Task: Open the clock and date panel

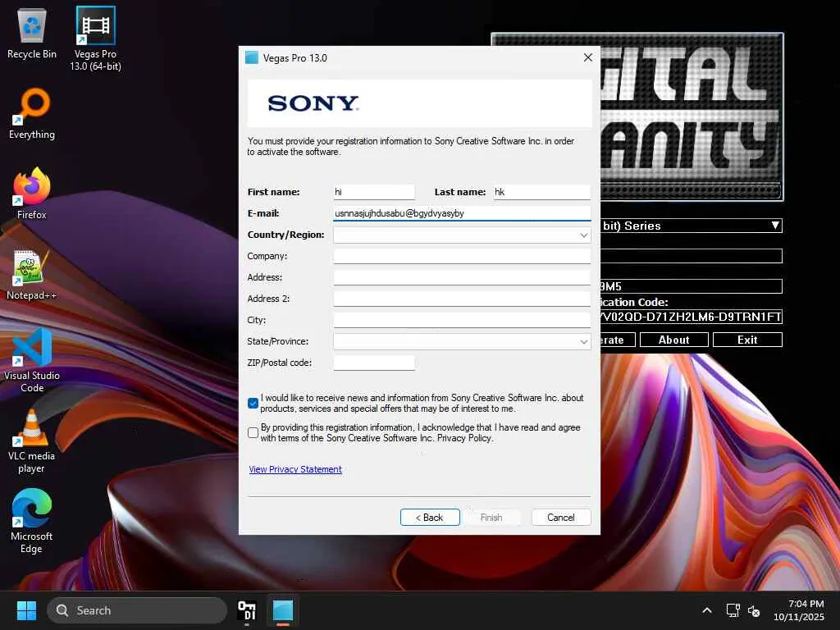Action: tap(799, 610)
